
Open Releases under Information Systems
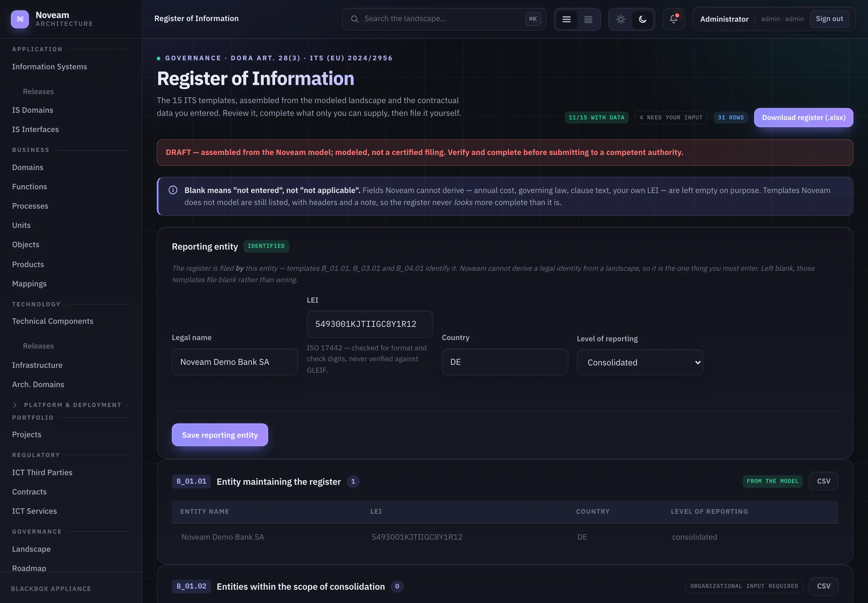coord(39,91)
